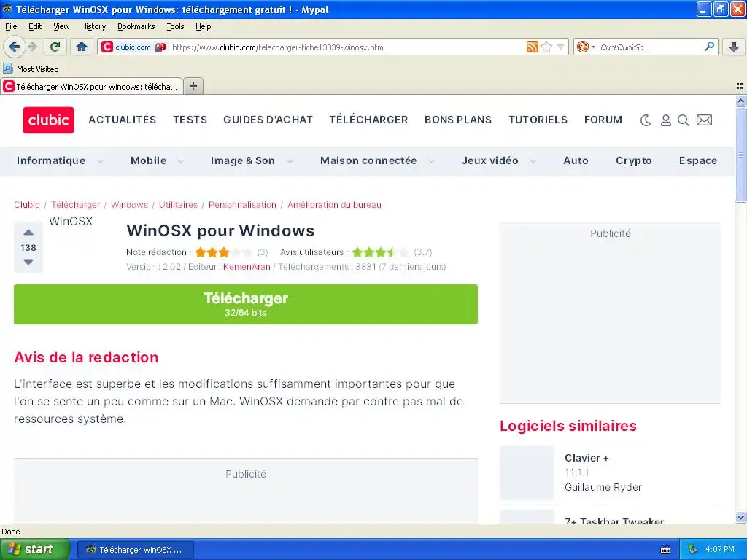
Task: Expand the Mobile category chevron
Action: coord(181,161)
